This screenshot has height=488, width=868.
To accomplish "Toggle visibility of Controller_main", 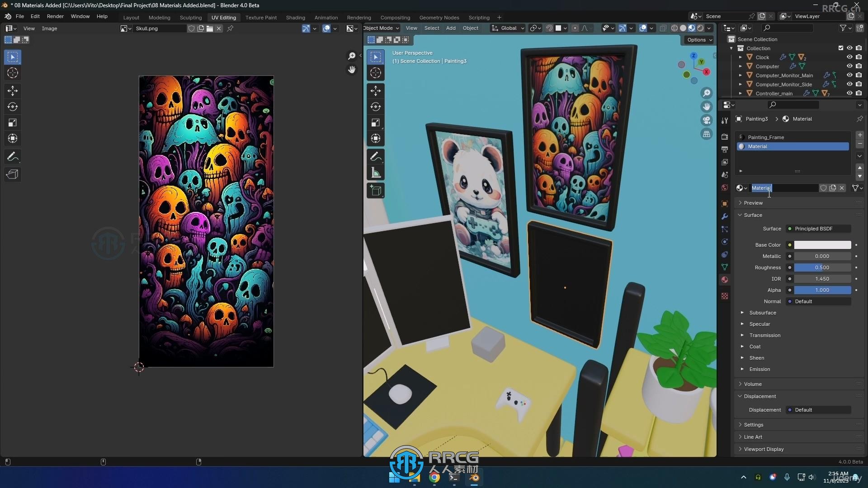I will click(848, 93).
